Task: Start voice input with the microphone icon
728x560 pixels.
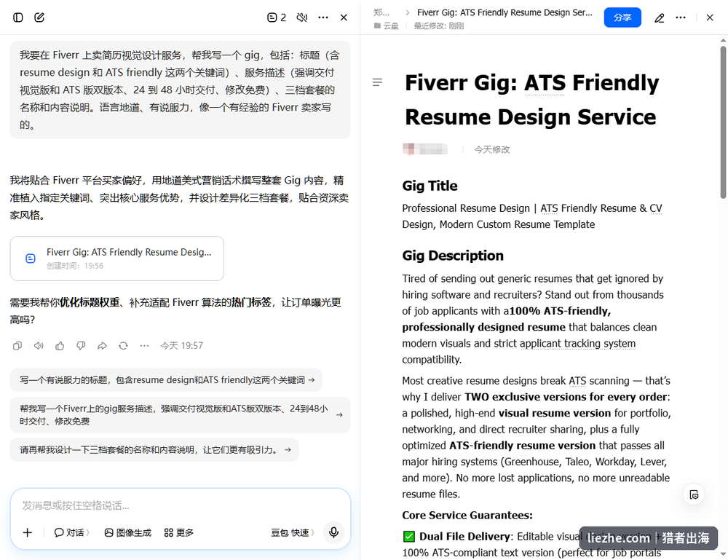Action: tap(333, 532)
